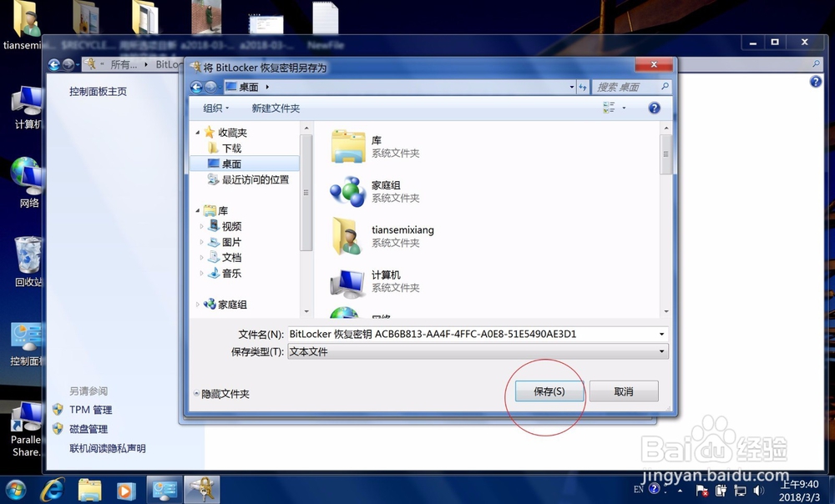Select the Homegroup (家庭组) icon in the file list
The width and height of the screenshot is (835, 504).
point(347,191)
